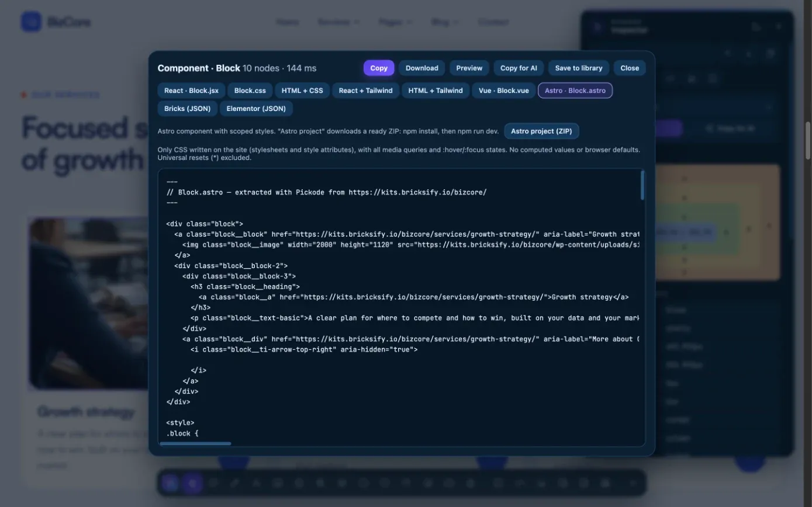Select the HTML + Tailwind tab
The image size is (812, 507).
click(436, 91)
